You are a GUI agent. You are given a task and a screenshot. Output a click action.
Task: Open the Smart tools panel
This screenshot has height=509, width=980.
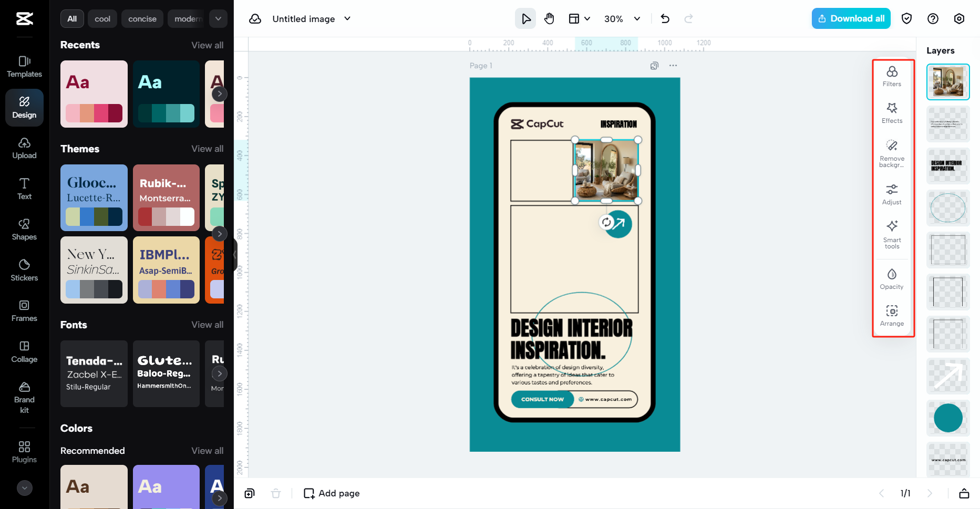[892, 234]
